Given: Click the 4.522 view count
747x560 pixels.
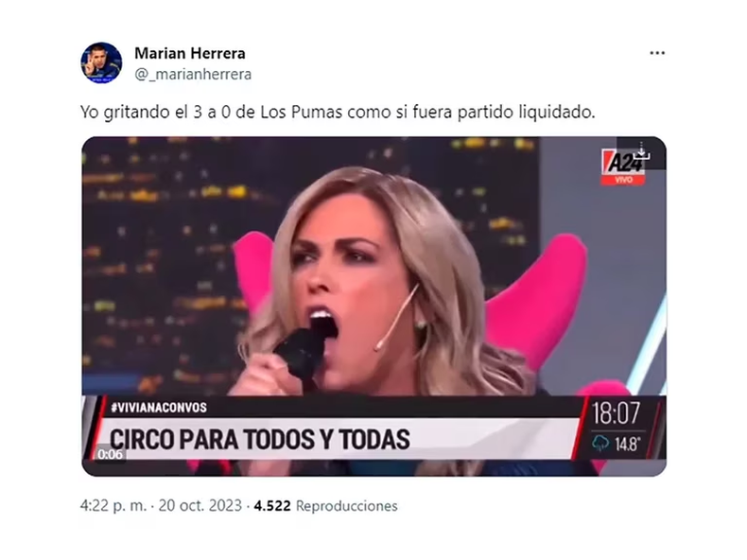Looking at the screenshot, I should (x=272, y=506).
